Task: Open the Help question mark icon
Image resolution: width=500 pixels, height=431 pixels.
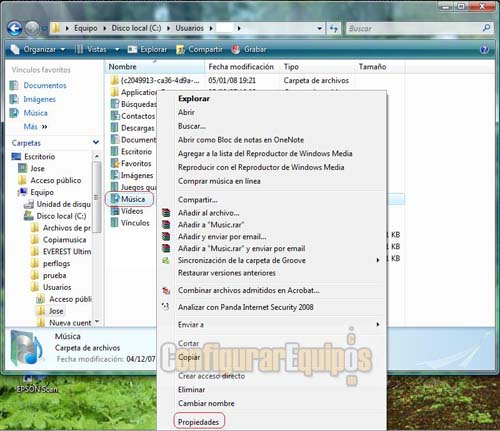Action: coord(484,50)
